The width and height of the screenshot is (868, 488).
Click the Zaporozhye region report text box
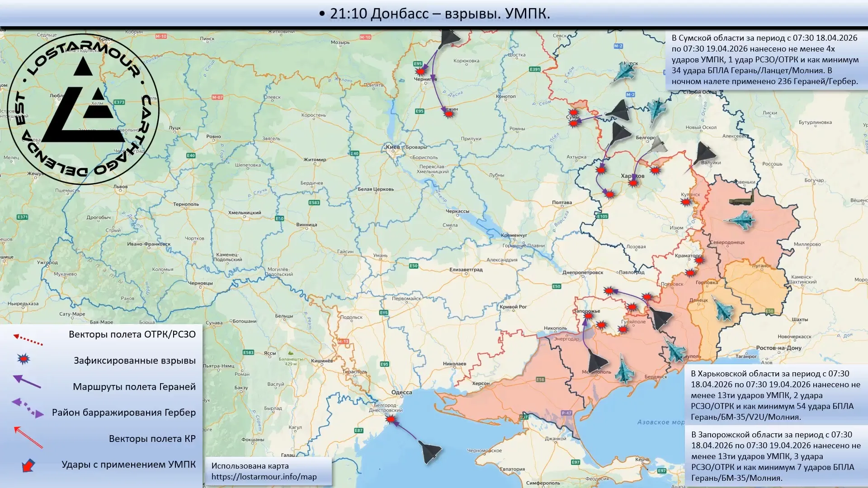pos(776,456)
